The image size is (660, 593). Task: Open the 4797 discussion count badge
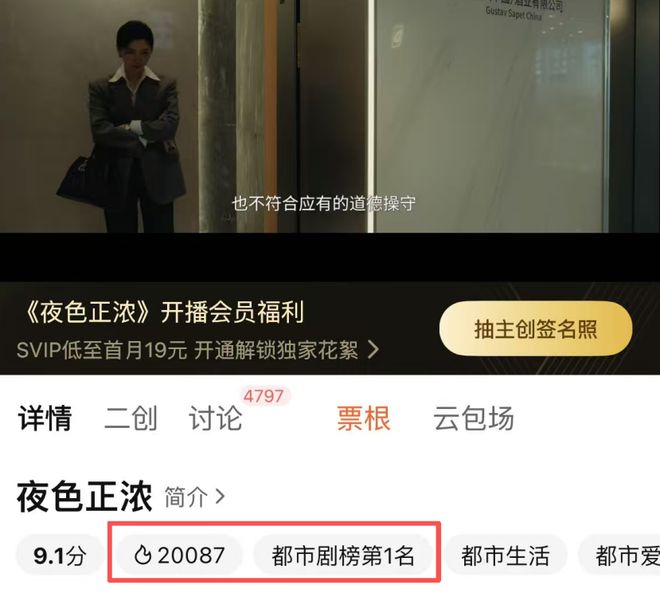pyautogui.click(x=263, y=396)
